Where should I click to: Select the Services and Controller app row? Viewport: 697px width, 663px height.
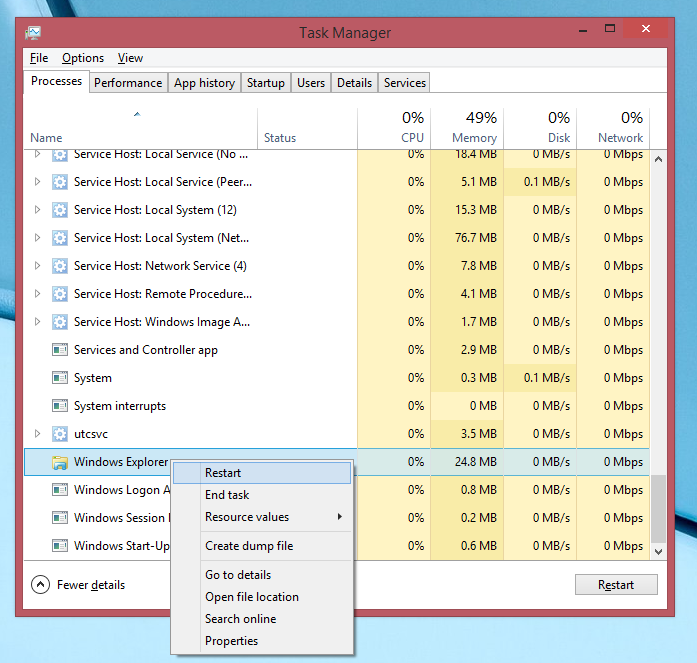click(336, 350)
